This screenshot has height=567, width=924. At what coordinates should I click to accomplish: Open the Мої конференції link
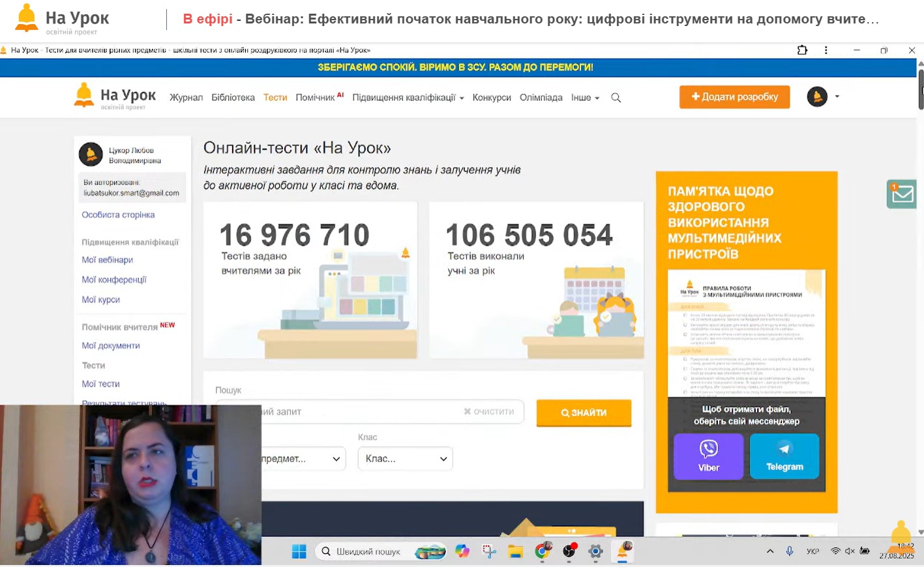(114, 280)
